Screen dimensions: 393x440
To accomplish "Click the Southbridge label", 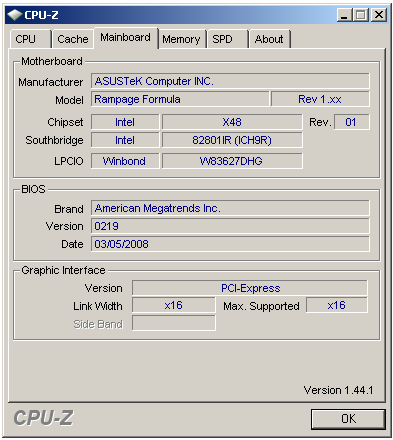I will [x=54, y=140].
